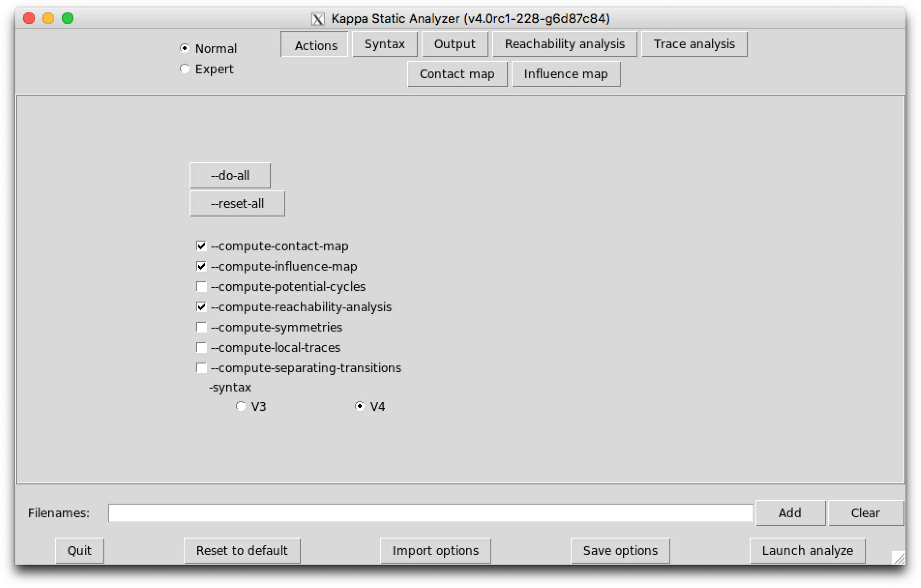Click the Save options button
The width and height of the screenshot is (921, 588).
point(620,551)
